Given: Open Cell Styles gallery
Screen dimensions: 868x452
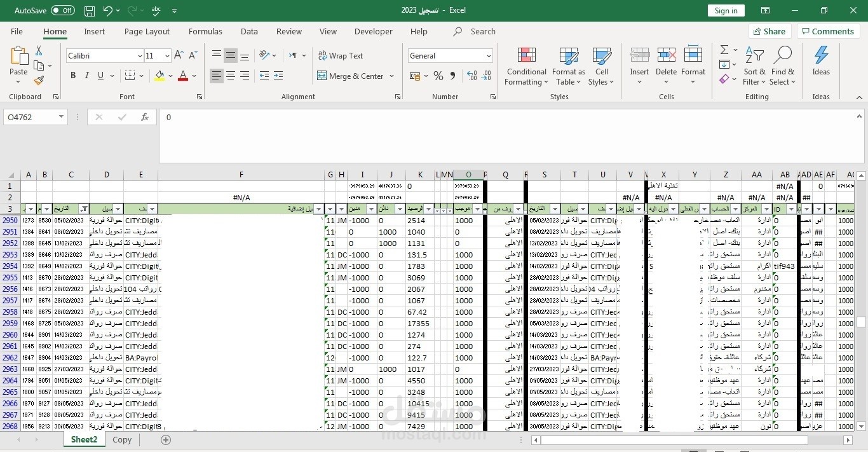Looking at the screenshot, I should pyautogui.click(x=601, y=66).
